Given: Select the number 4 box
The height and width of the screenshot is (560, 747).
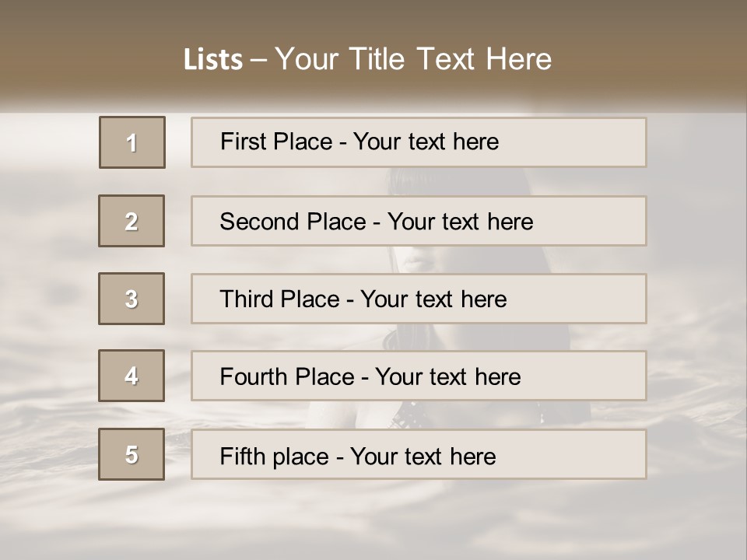Looking at the screenshot, I should 132,376.
